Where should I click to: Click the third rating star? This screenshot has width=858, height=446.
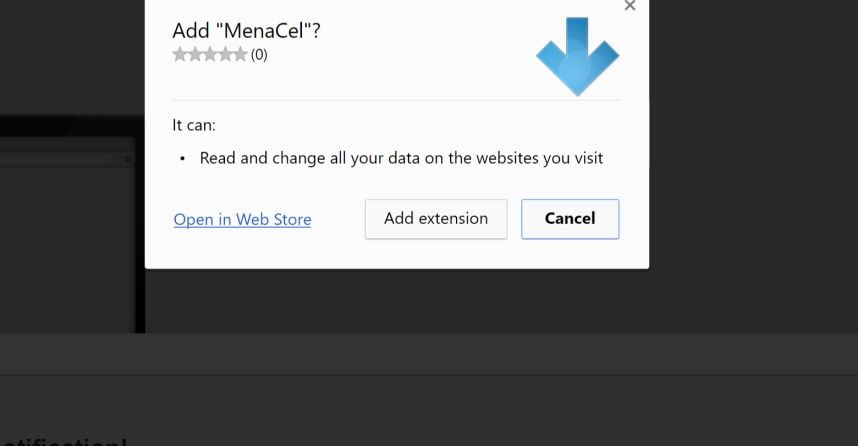pyautogui.click(x=210, y=55)
